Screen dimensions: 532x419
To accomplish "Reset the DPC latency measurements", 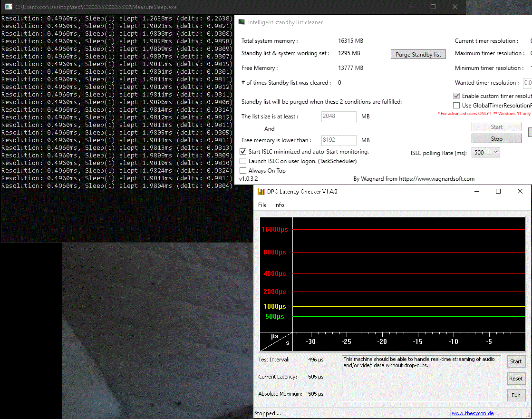I will (516, 379).
